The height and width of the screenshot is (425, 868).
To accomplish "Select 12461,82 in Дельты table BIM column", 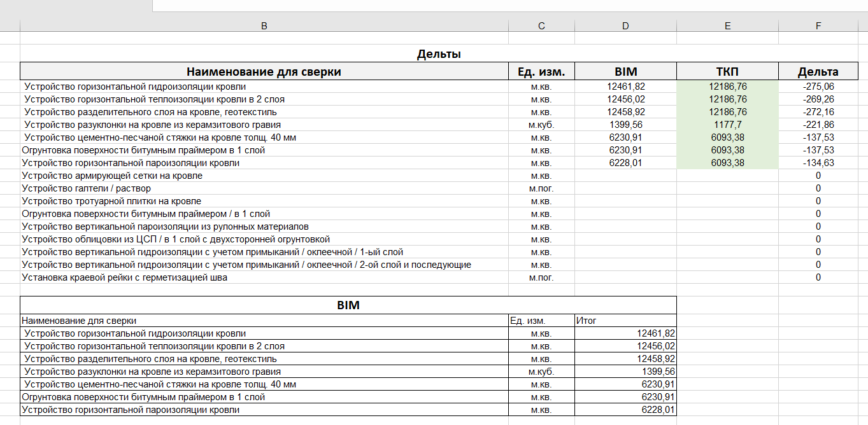I will (x=625, y=87).
